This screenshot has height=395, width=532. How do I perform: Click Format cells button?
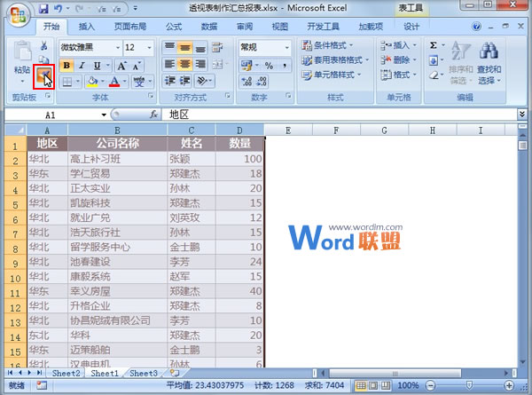[x=398, y=75]
